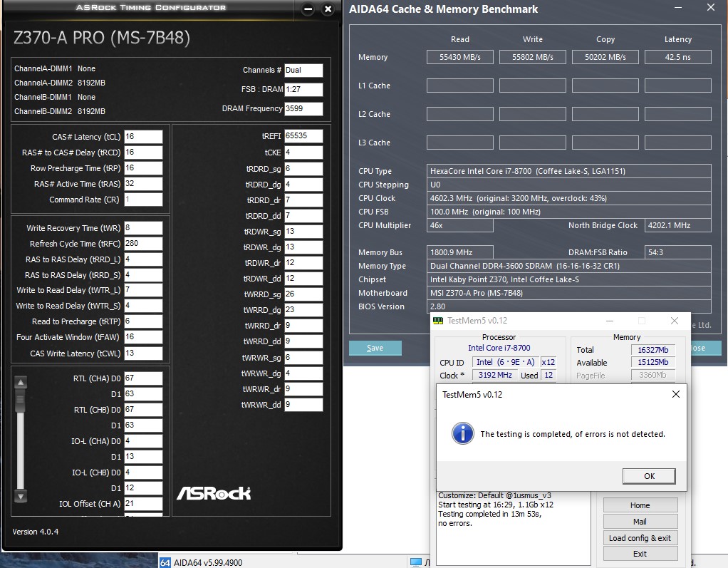Click the Total memory 16327Mb value

[x=652, y=350]
